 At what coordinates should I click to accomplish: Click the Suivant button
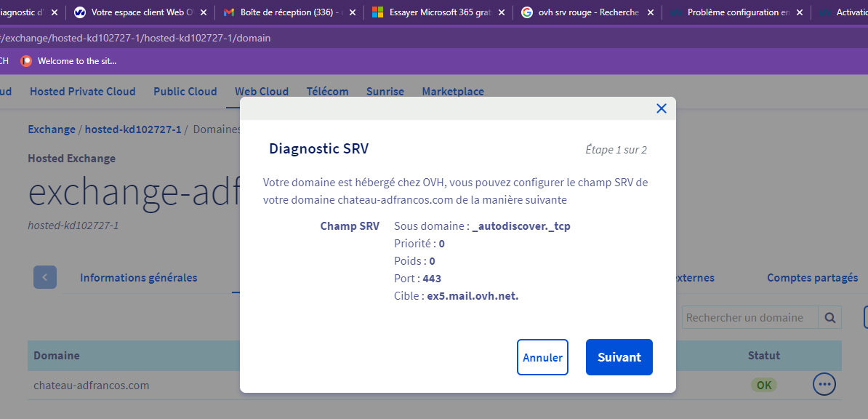point(619,357)
